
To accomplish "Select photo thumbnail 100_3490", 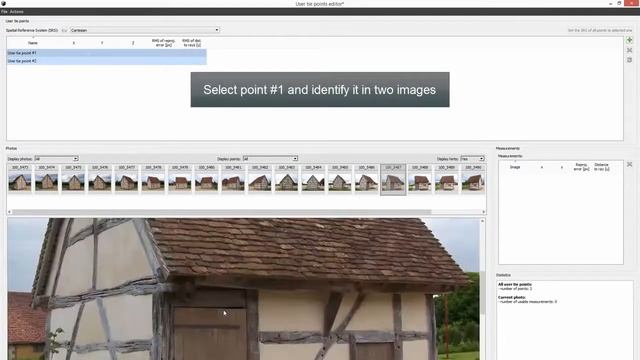I will [x=473, y=179].
